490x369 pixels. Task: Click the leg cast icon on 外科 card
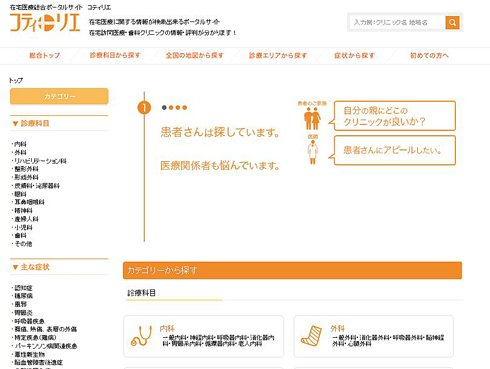click(311, 336)
